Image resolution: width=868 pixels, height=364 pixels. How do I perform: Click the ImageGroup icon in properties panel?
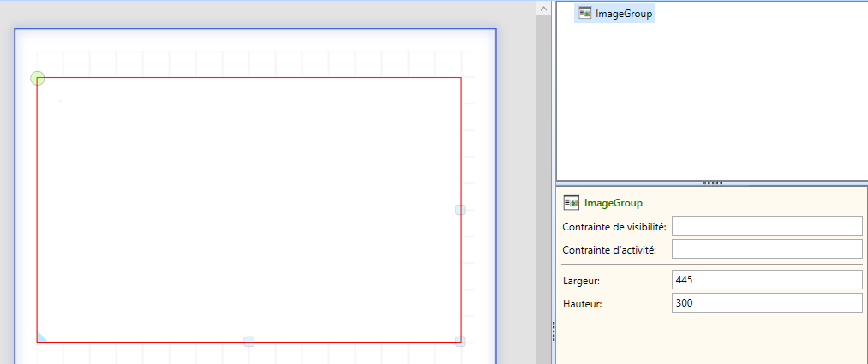571,203
